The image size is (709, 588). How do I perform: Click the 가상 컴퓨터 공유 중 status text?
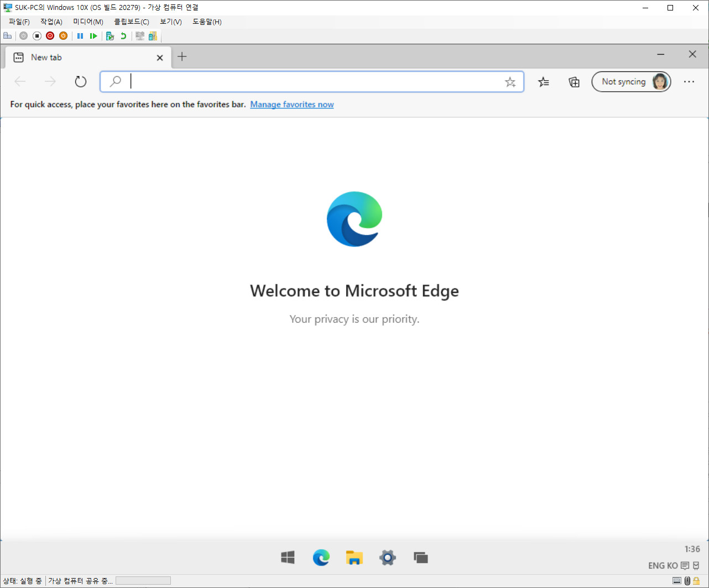click(81, 581)
